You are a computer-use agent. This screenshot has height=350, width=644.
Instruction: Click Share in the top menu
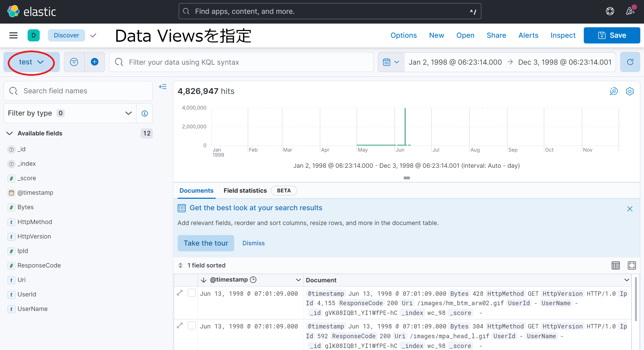click(x=496, y=35)
